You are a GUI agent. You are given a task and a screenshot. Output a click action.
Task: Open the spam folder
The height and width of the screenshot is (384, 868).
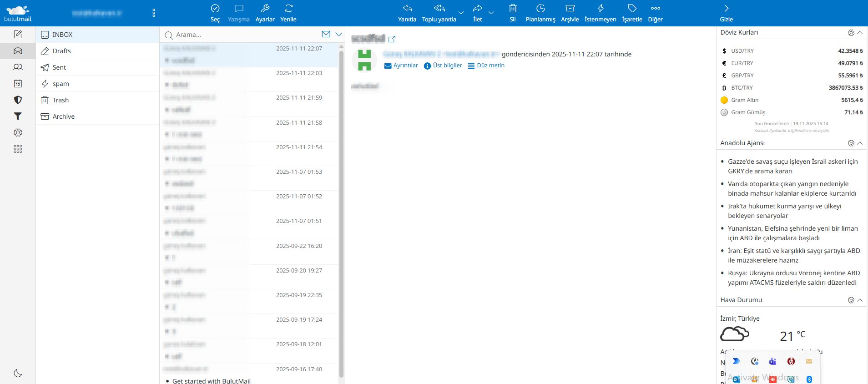(x=97, y=84)
